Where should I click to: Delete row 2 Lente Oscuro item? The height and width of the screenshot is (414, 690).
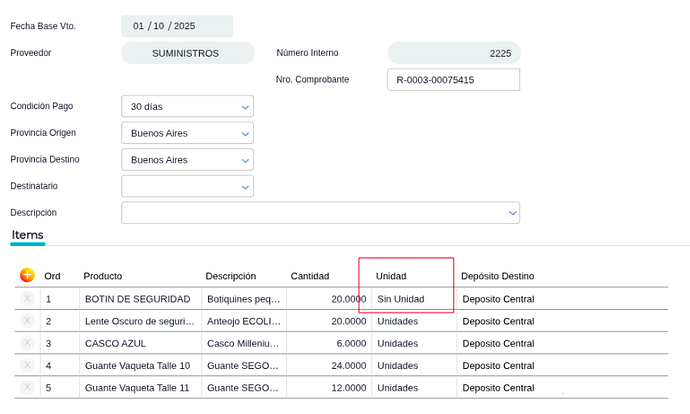click(x=27, y=321)
